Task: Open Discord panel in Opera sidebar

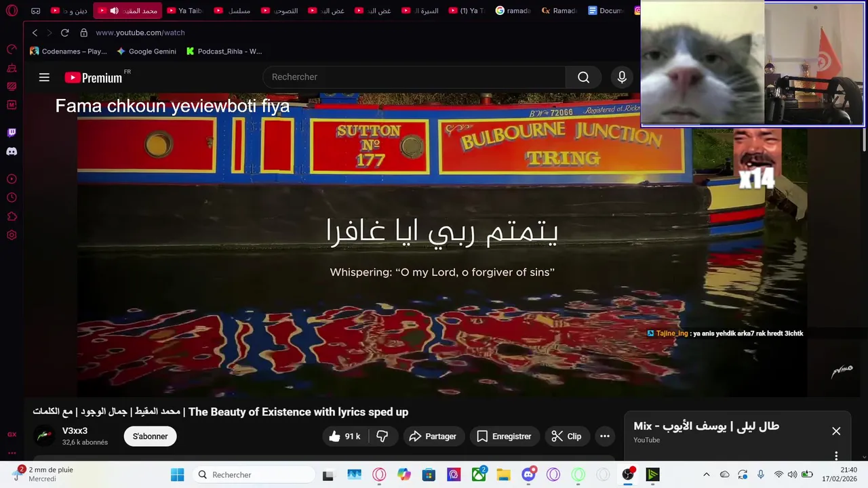Action: click(12, 151)
